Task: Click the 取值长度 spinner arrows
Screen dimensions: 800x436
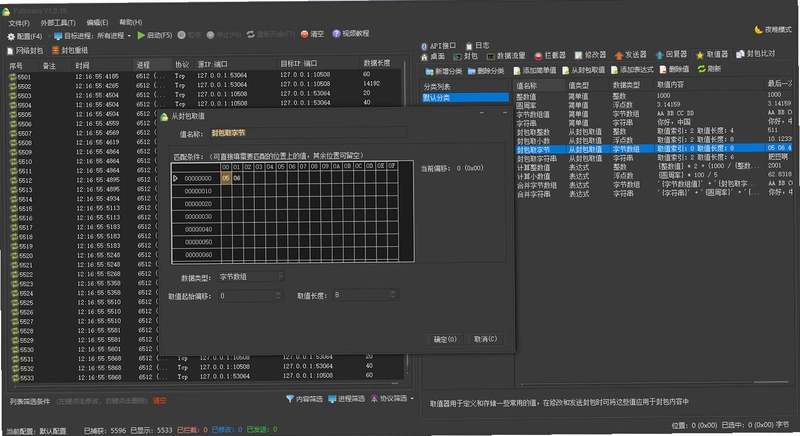Action: [392, 295]
